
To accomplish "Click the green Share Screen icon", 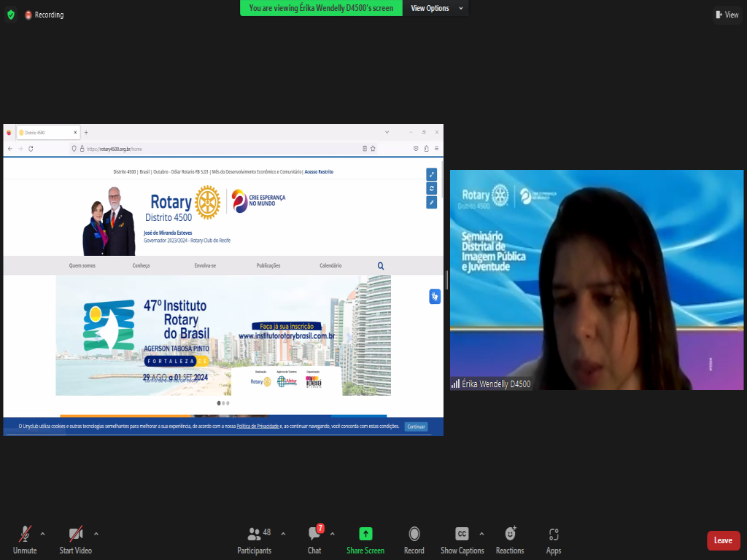I will point(365,534).
